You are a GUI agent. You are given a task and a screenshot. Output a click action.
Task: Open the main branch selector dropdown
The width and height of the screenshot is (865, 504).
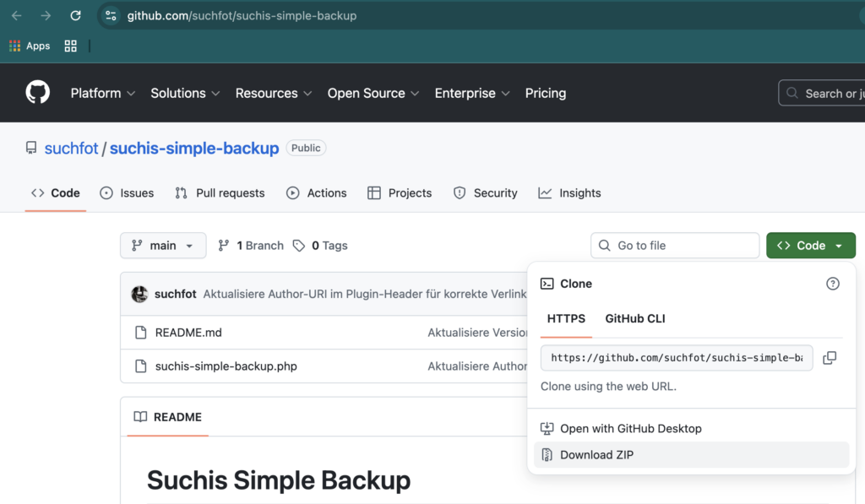163,245
